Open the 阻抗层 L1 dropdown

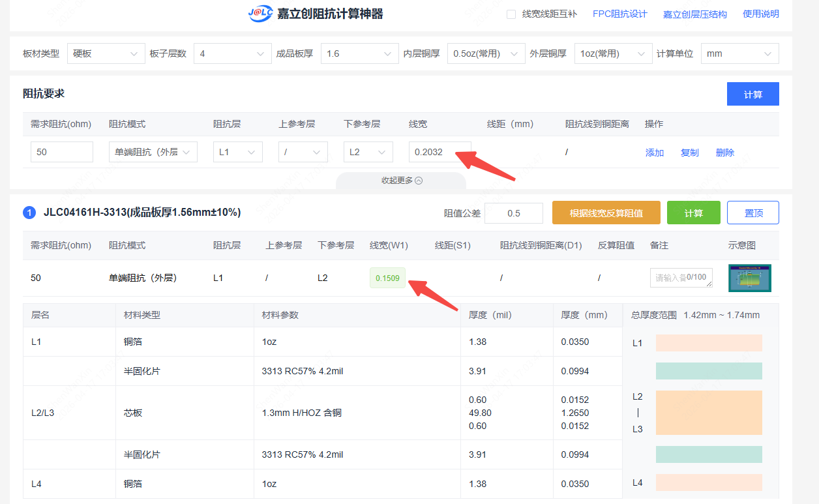point(238,152)
